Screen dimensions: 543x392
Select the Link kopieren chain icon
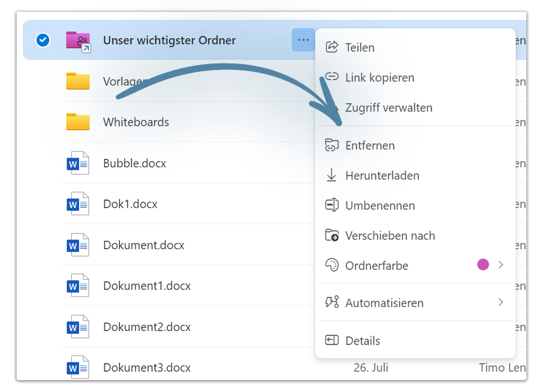[x=331, y=78]
